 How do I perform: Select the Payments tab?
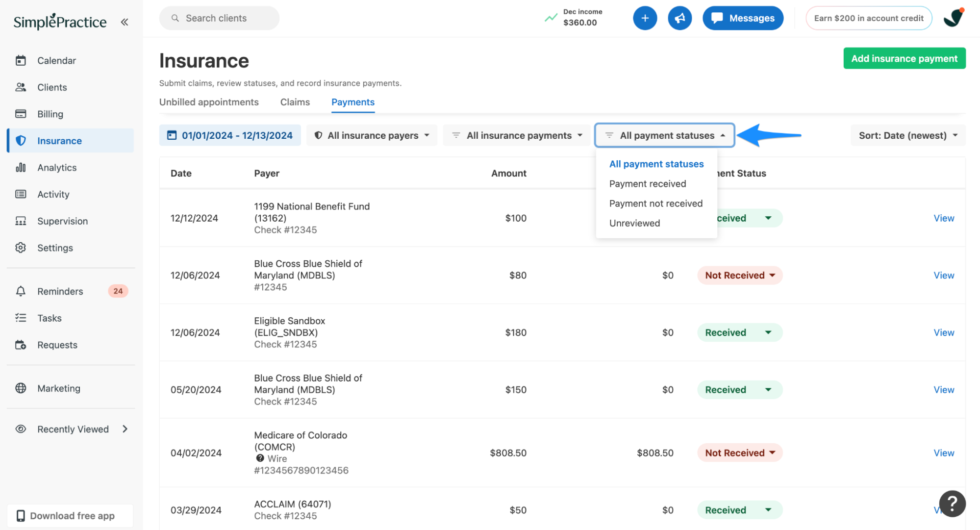coord(353,102)
